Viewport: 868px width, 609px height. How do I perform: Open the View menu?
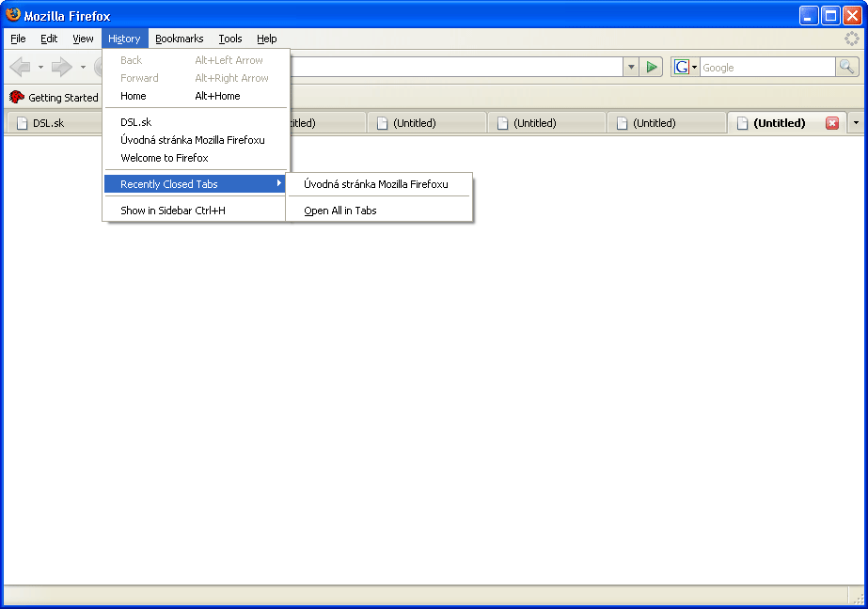[83, 39]
